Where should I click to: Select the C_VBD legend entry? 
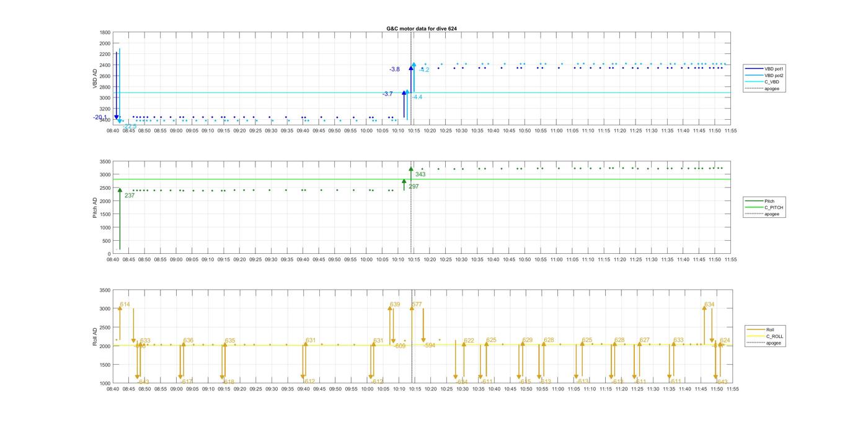pos(763,82)
